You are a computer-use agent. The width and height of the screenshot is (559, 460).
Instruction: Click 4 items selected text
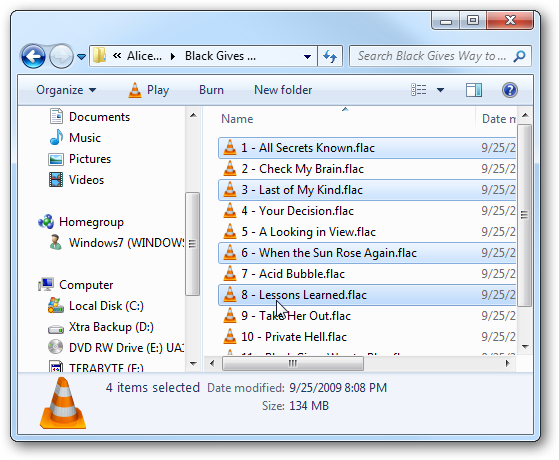pos(153,388)
